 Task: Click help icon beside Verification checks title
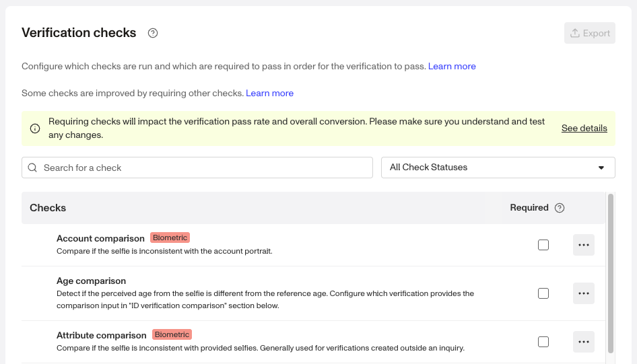(x=153, y=33)
